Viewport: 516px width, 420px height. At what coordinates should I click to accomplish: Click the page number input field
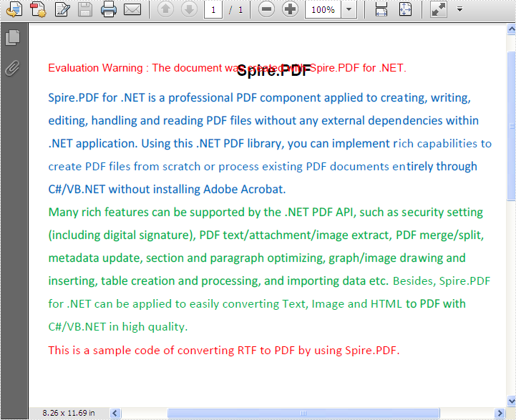(x=213, y=10)
